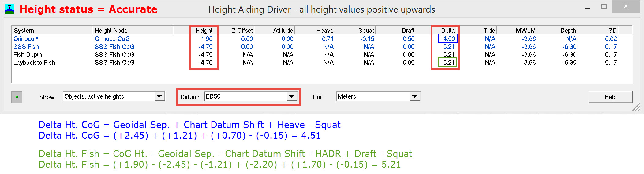644x174 pixels.
Task: Open the Unit dropdown showing Meters
Action: [414, 96]
